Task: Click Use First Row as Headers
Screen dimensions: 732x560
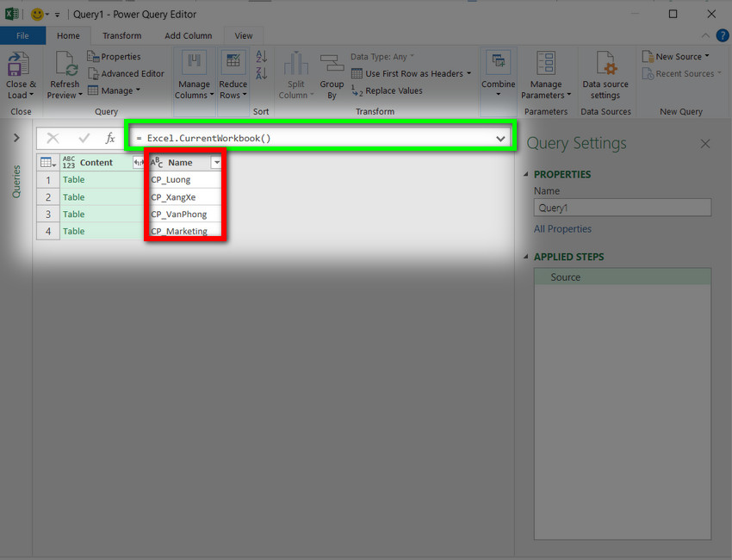Action: [412, 74]
